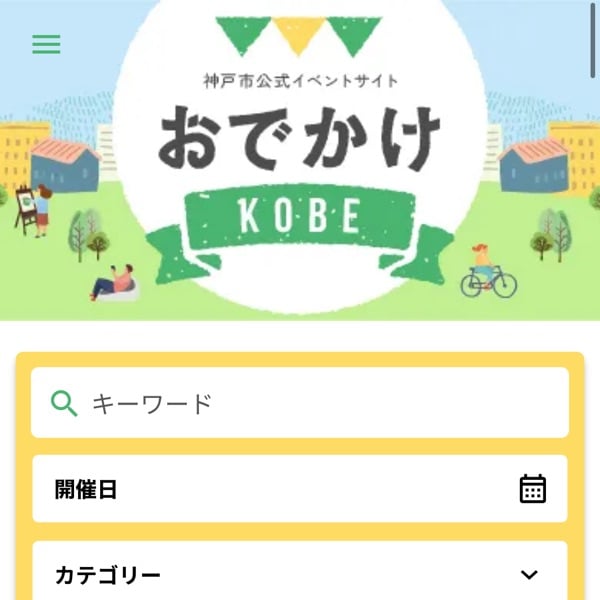
Task: Open the calendar icon in 開催日
Action: tap(533, 489)
